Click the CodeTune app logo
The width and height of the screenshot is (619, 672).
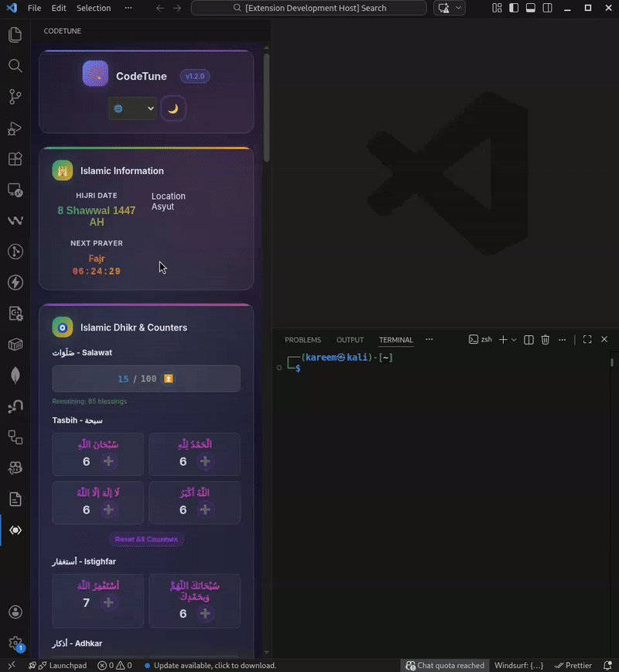tap(95, 74)
